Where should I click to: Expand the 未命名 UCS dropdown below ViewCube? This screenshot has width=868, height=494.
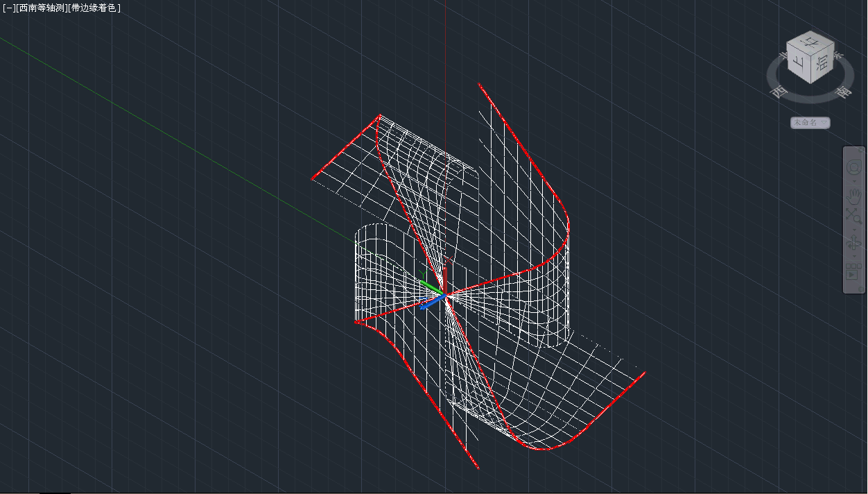click(x=810, y=123)
